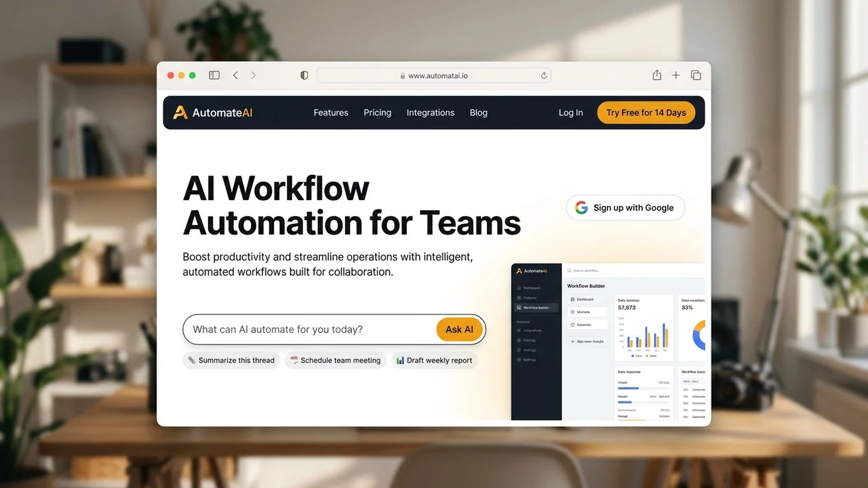Viewport: 868px width, 488px height.
Task: Select the 'Summarize this thread' suggestion chip
Action: point(231,361)
